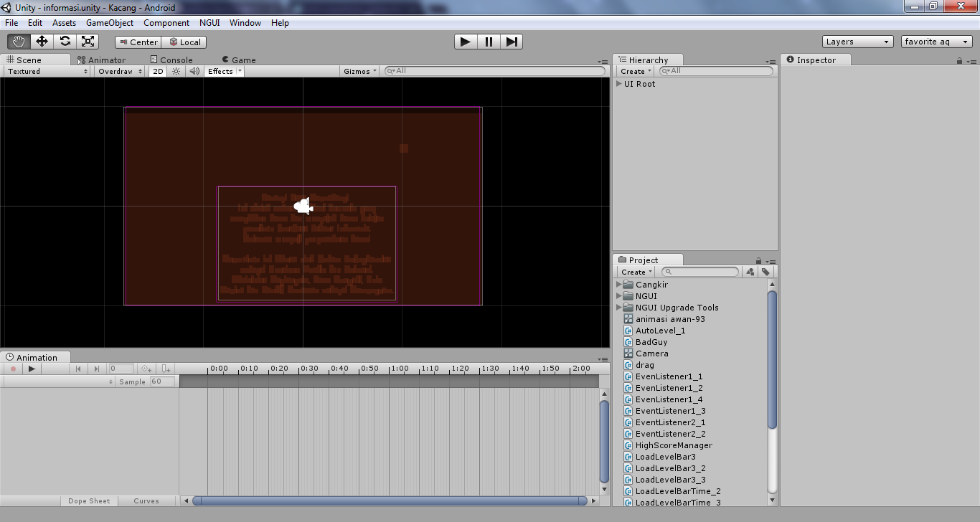The height and width of the screenshot is (522, 980).
Task: Click the Sample rate input field
Action: coord(163,381)
